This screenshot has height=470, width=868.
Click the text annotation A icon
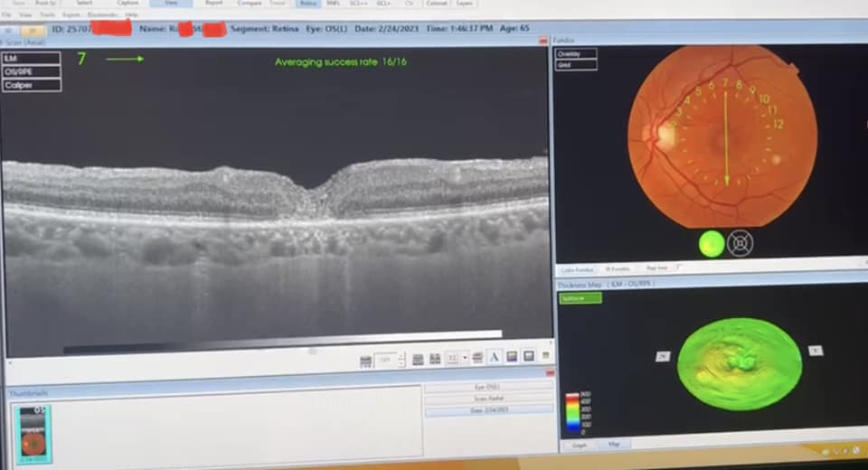point(495,358)
